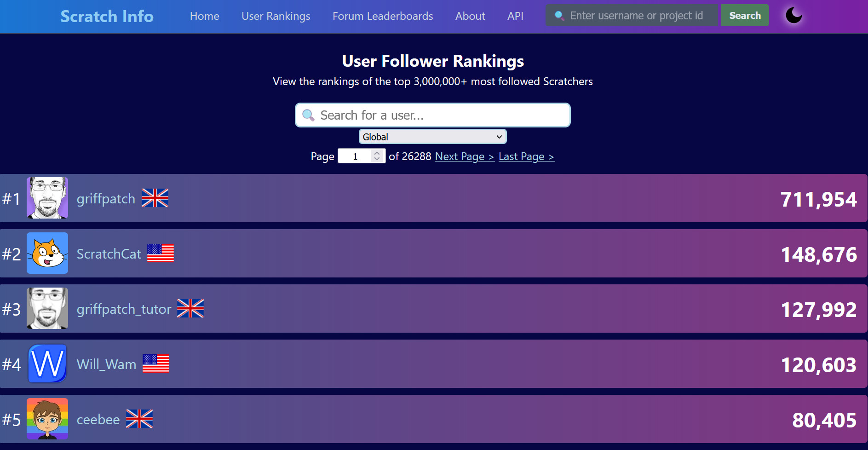Open the Forum Leaderboards menu item

click(383, 16)
